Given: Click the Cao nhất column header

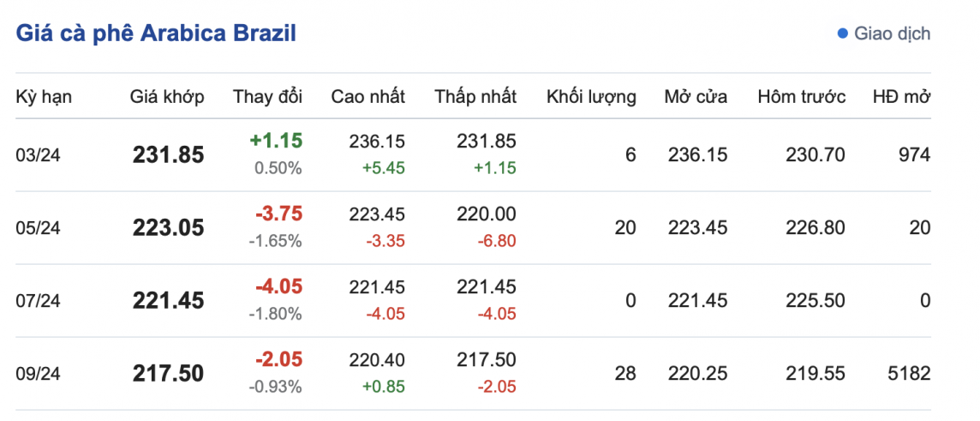Looking at the screenshot, I should pyautogui.click(x=368, y=97).
